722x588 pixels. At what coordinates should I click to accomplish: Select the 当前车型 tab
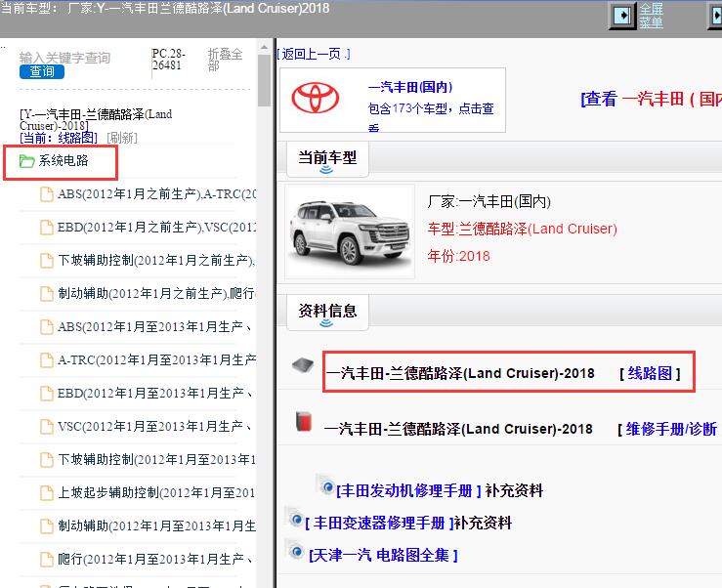point(327,159)
